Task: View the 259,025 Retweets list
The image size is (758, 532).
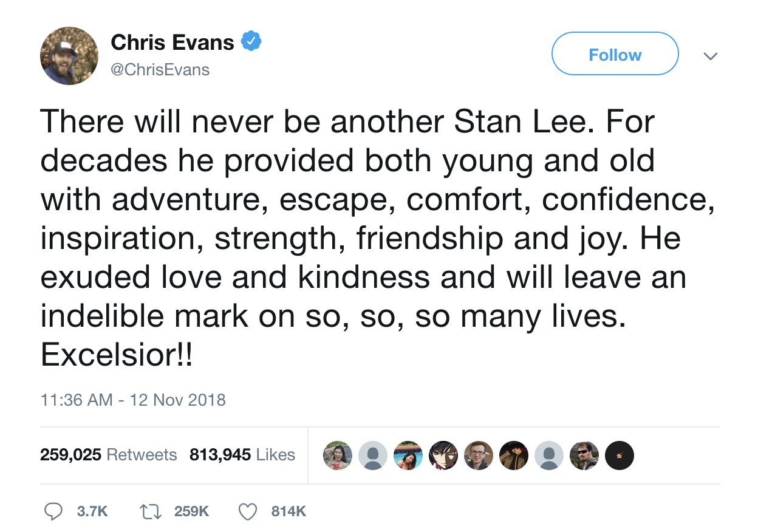Action: 109,455
